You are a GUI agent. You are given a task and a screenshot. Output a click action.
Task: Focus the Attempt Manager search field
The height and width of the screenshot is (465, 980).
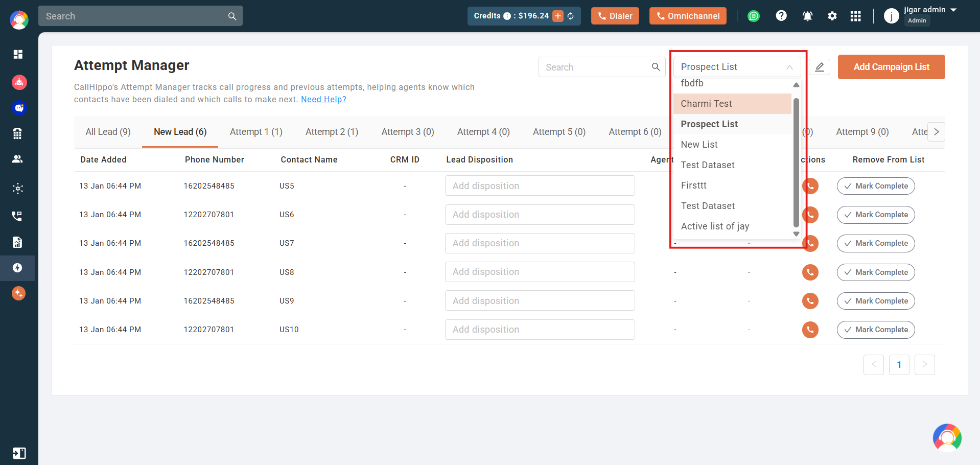(602, 67)
